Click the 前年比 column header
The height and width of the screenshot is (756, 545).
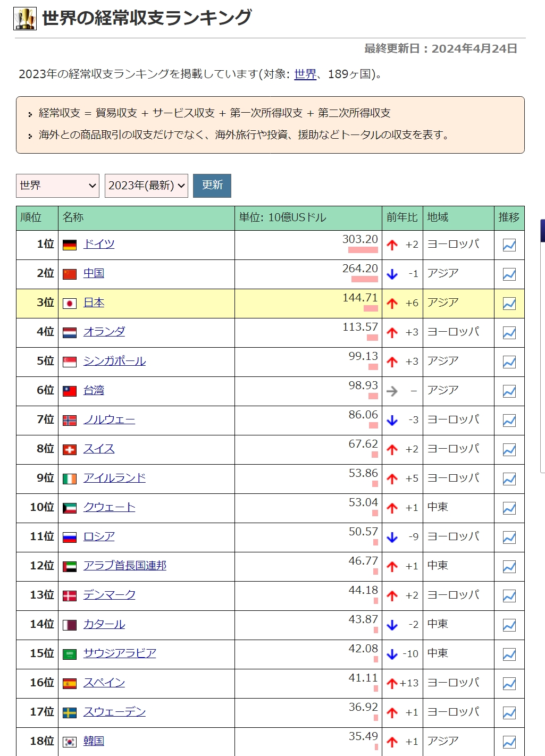pos(402,217)
